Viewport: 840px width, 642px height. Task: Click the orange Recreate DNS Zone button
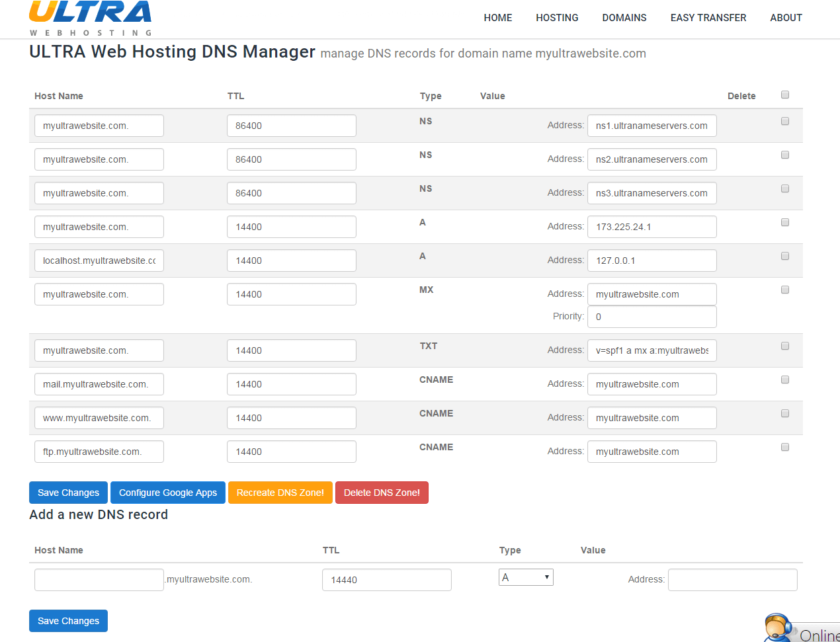tap(280, 493)
